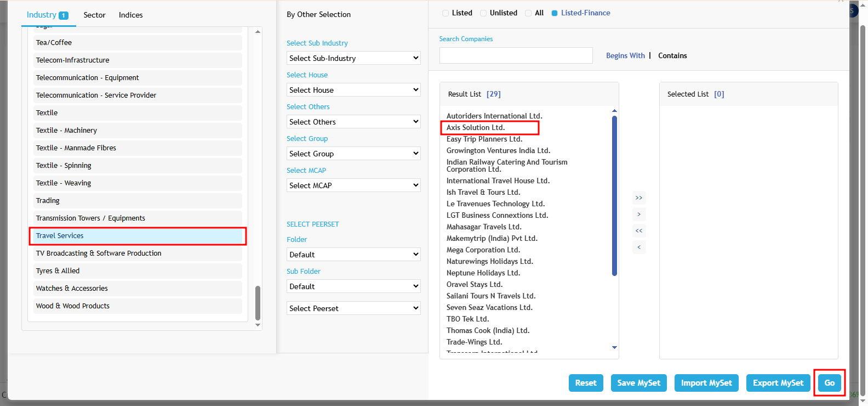This screenshot has width=868, height=406.
Task: Select the Listed radio option
Action: click(446, 13)
